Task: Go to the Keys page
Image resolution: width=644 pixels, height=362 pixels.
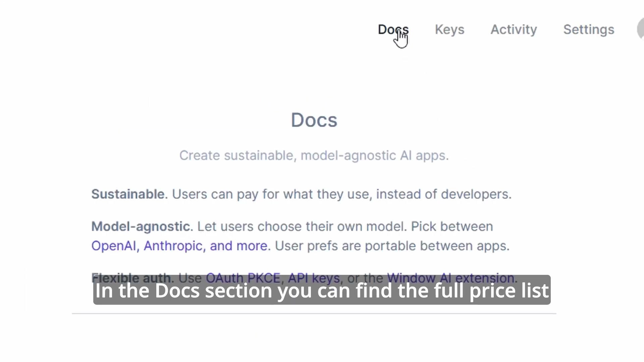Action: (449, 29)
